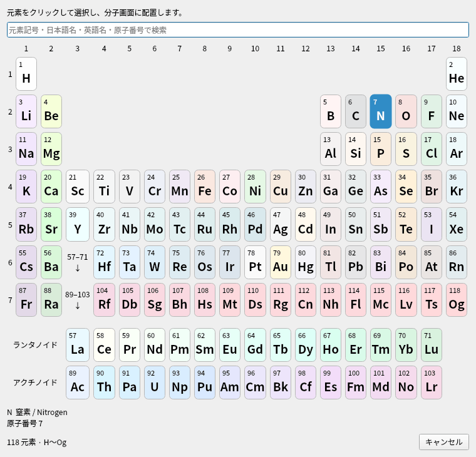The height and width of the screenshot is (457, 476).
Task: Choose Potassium (K) tile
Action: (26, 187)
